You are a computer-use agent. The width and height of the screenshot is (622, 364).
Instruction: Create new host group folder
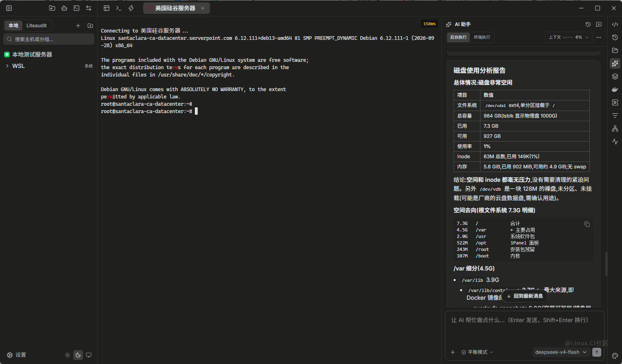tap(90, 26)
